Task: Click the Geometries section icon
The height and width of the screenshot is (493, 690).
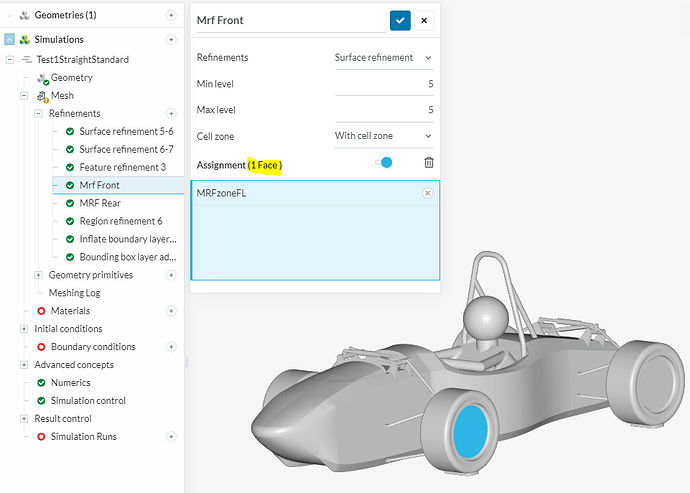Action: (25, 15)
